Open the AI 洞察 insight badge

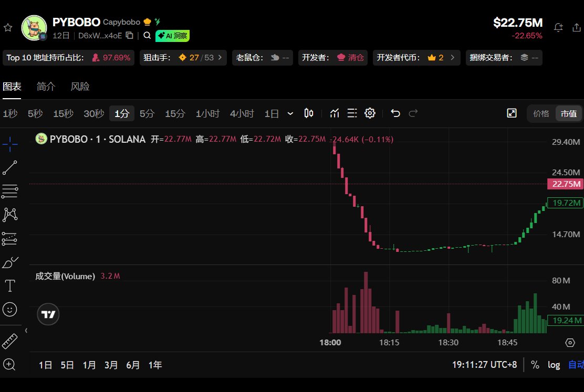coord(172,36)
